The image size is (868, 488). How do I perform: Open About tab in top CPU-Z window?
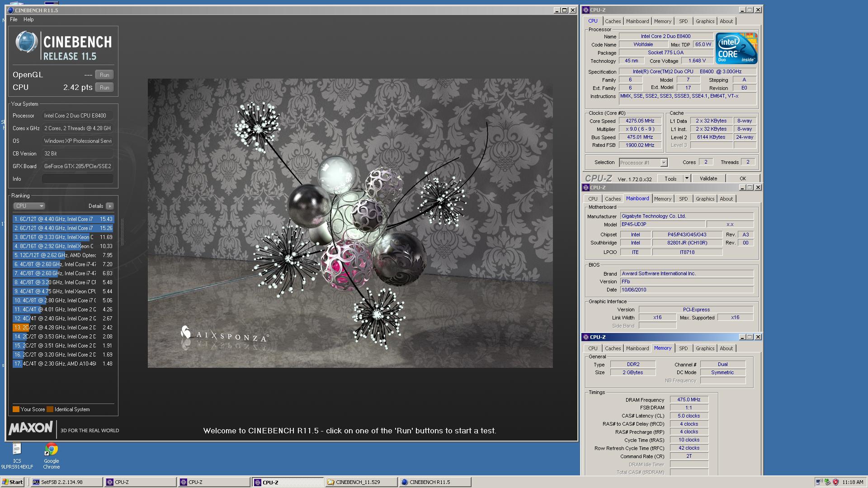(x=726, y=21)
